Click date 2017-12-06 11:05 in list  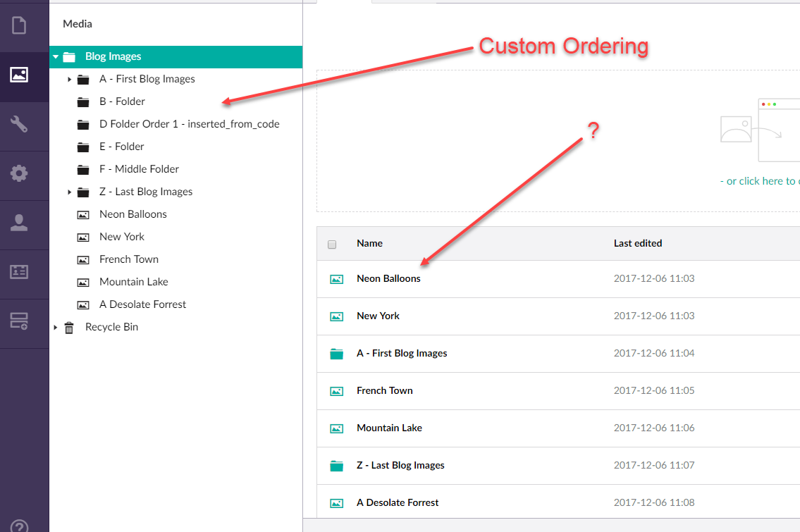(654, 390)
